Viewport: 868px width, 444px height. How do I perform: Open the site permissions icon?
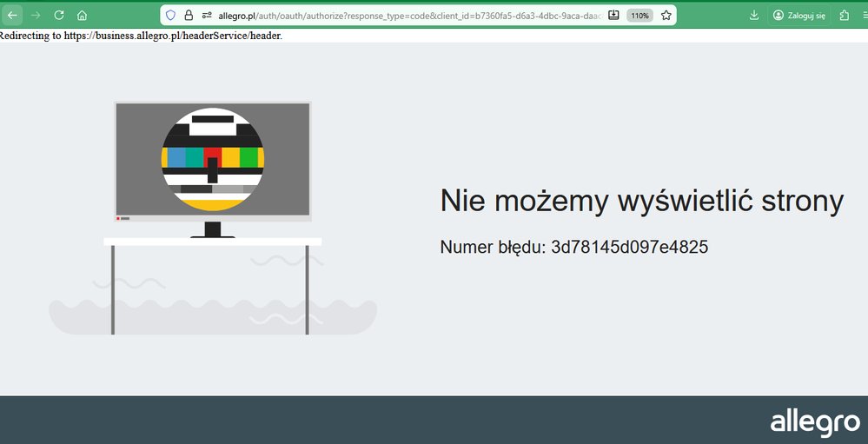point(207,16)
